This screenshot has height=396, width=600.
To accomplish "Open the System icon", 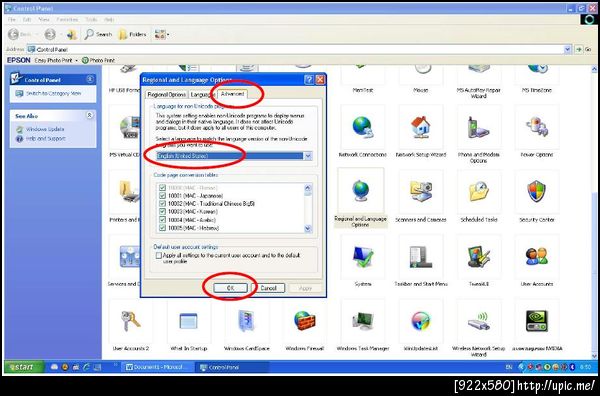I will pos(362,256).
